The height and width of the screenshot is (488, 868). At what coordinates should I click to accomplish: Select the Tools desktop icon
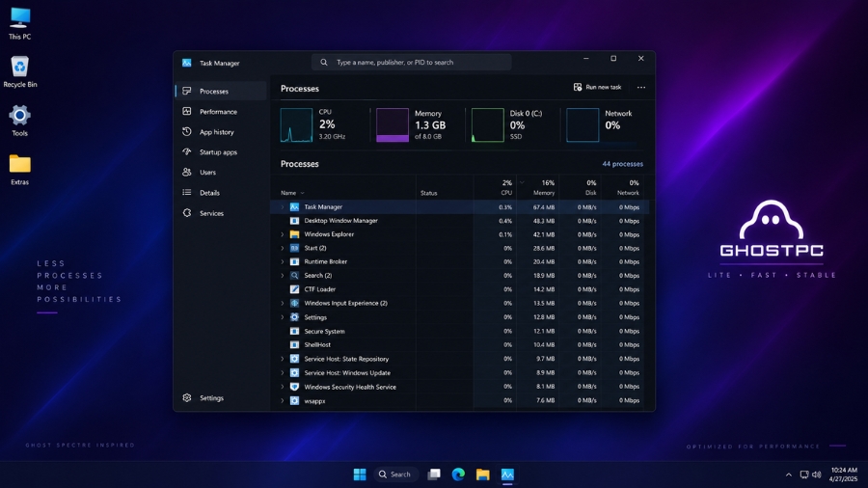point(20,121)
